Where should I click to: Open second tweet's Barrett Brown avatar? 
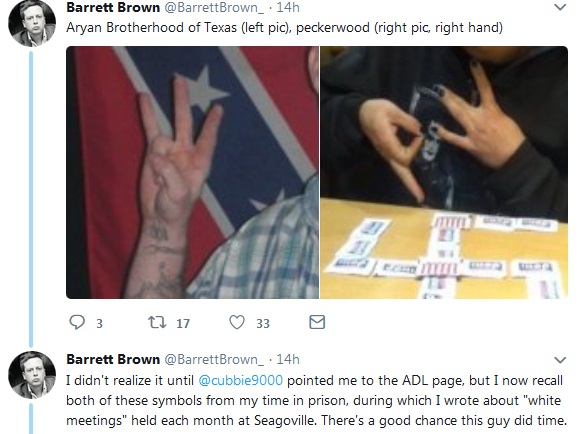pyautogui.click(x=32, y=375)
